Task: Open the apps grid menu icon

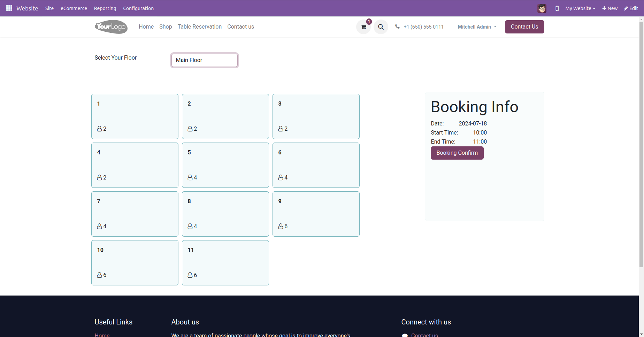Action: click(9, 8)
